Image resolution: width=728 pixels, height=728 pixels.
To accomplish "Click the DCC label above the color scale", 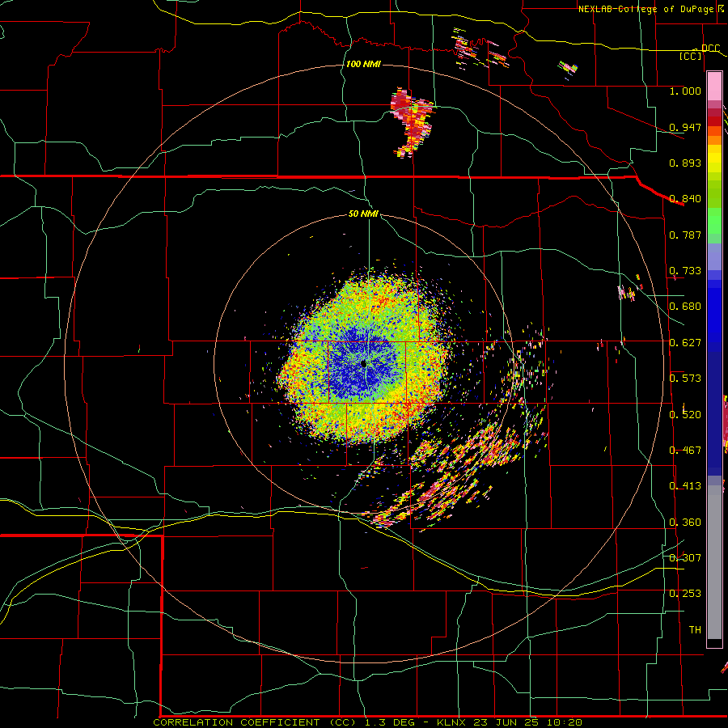I will tap(710, 48).
